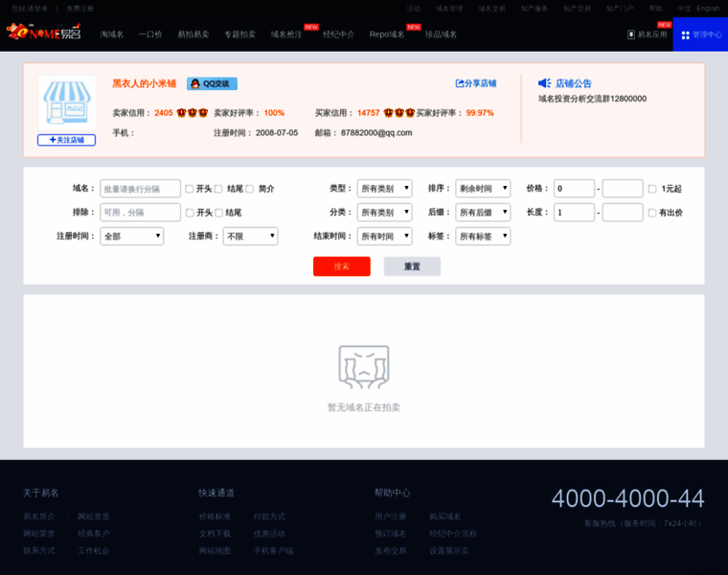Click hotline number 4000-4000-44
The image size is (728, 575).
tap(627, 498)
